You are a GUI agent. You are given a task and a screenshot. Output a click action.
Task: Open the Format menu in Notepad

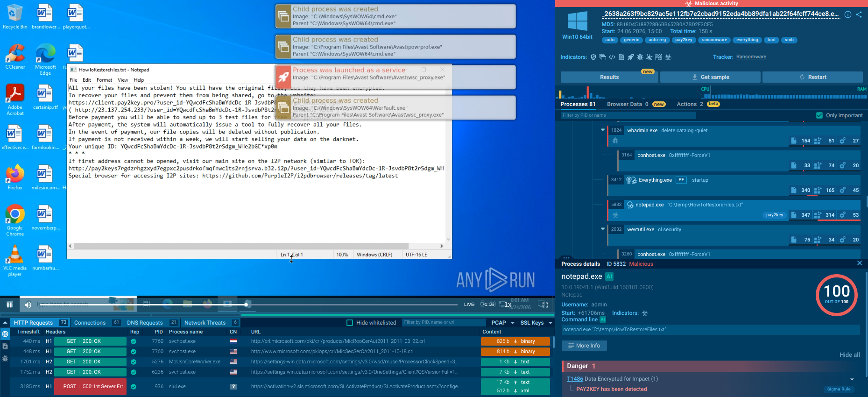(104, 80)
